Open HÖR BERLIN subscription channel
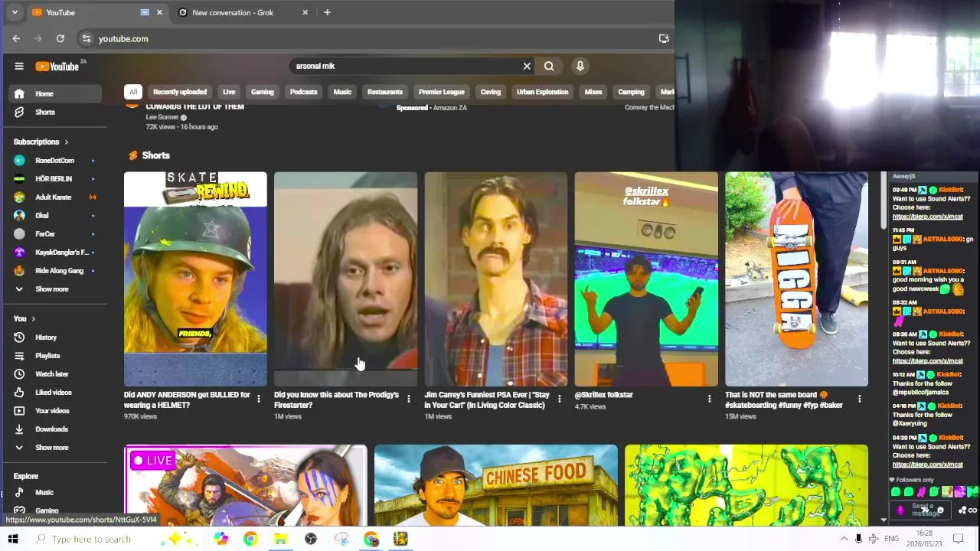 [x=54, y=178]
